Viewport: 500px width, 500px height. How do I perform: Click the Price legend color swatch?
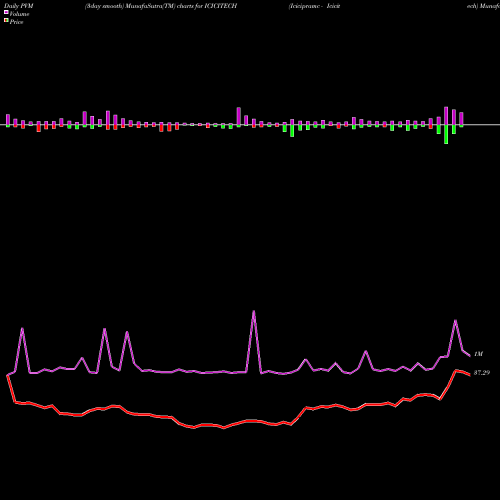6,20
